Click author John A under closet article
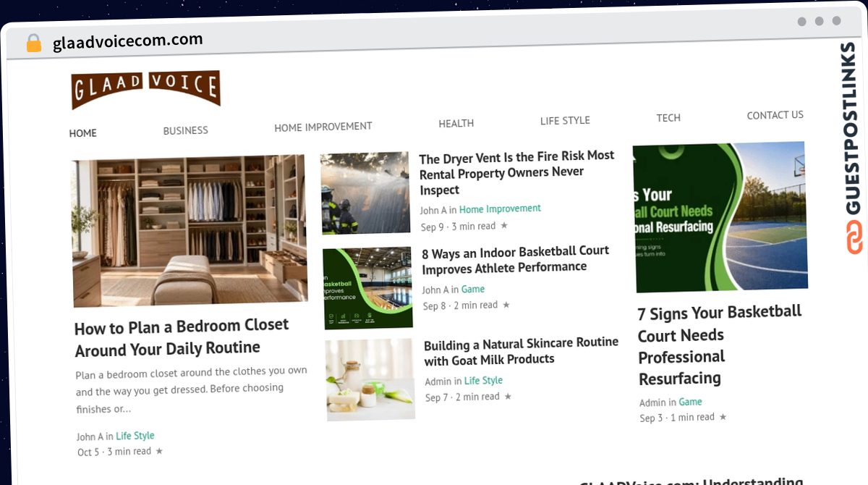Screen dimensions: 868x485 [90, 436]
